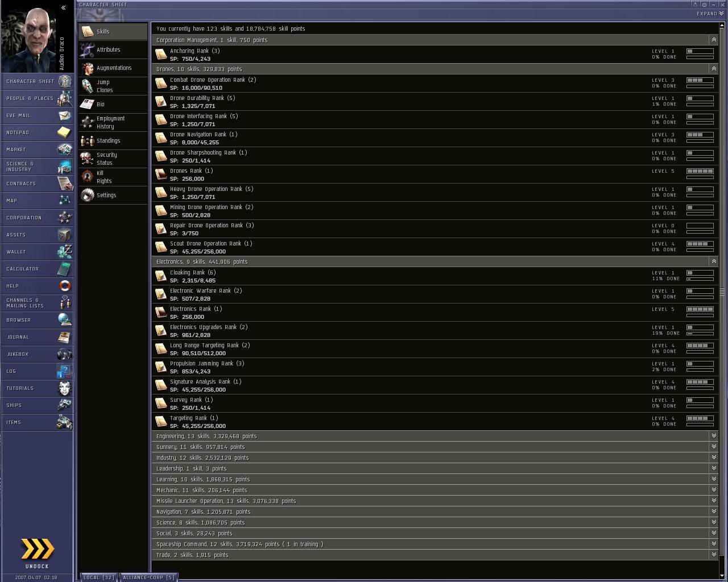
Task: Expand the Engineering skill group
Action: 713,436
